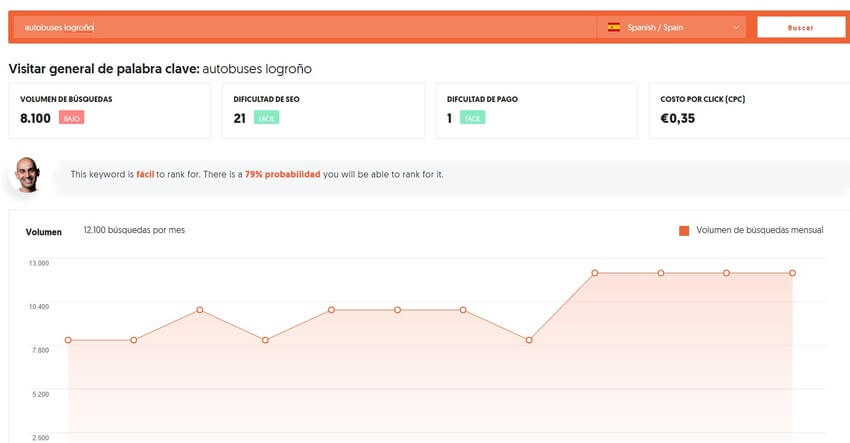Image resolution: width=850 pixels, height=443 pixels.
Task: Click the eighth data point before the rise
Action: pyautogui.click(x=529, y=340)
